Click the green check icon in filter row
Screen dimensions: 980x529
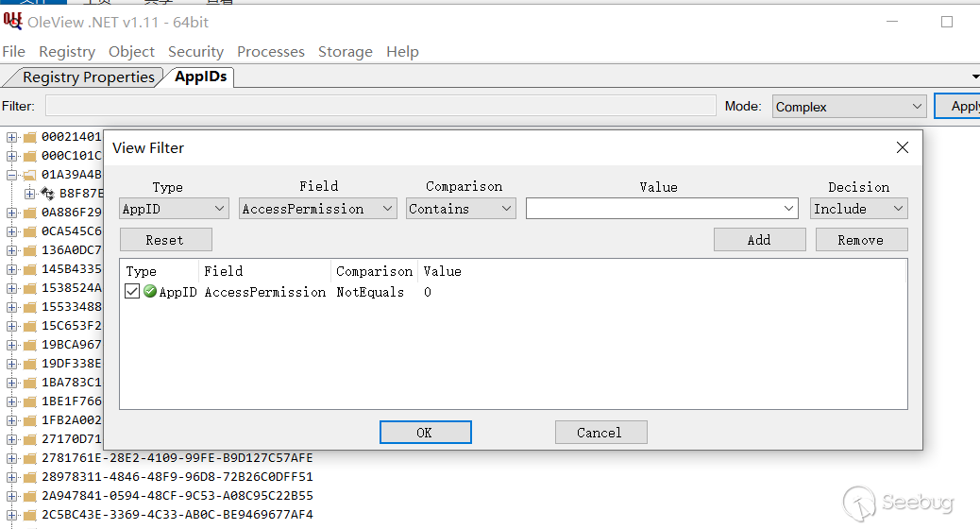click(x=150, y=292)
